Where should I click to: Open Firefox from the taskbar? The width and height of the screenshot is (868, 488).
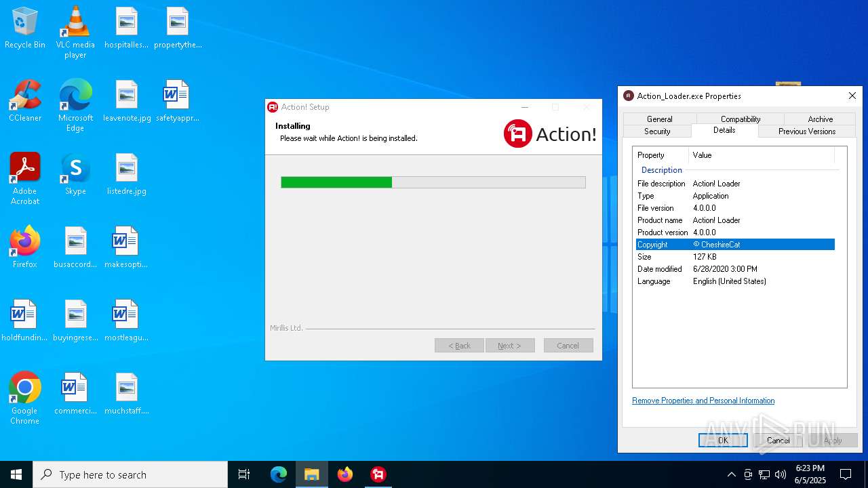point(345,474)
